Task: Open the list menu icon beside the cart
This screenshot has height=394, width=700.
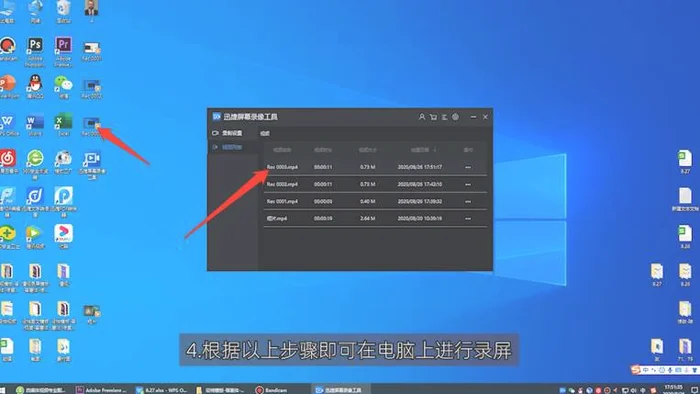Action: click(444, 117)
